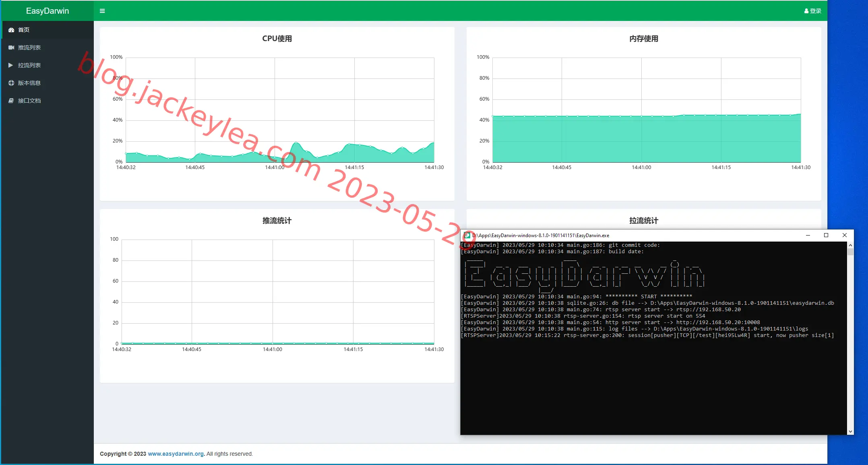Click the 推流统计 chart title
The height and width of the screenshot is (465, 868).
[277, 221]
